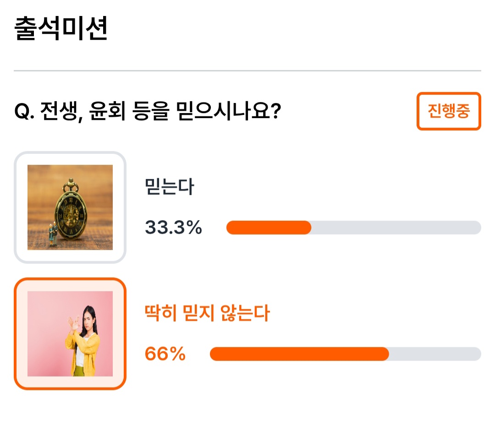This screenshot has height=448, width=495.
Task: Click the orange fill of the 66% bar
Action: pos(299,354)
